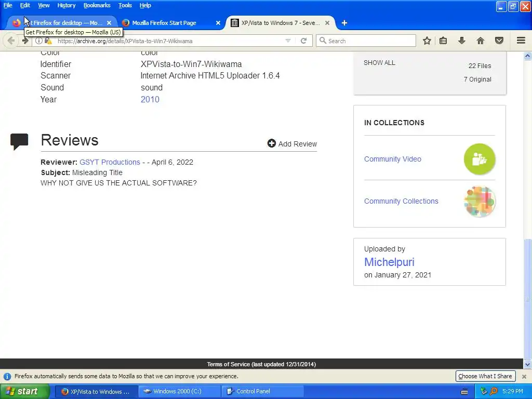Switch to Mozilla Firefox Start Page tab

tap(169, 23)
